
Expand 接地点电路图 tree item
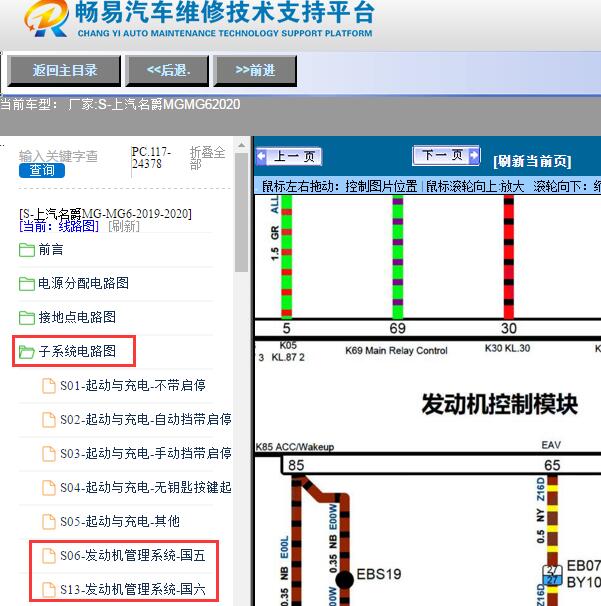pyautogui.click(x=77, y=317)
